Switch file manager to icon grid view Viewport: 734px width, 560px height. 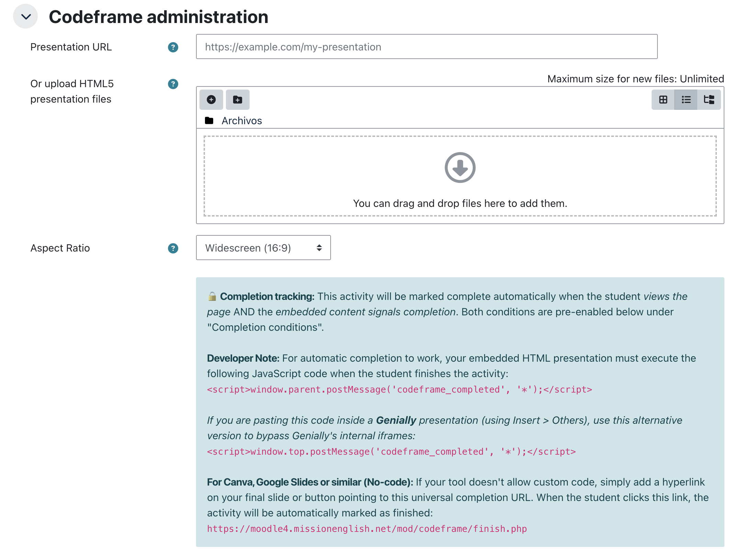point(663,100)
